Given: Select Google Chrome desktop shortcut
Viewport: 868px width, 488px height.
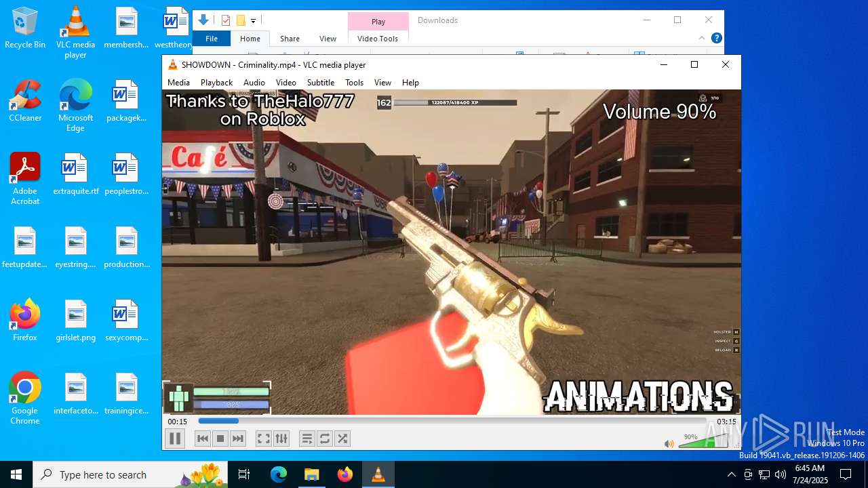Looking at the screenshot, I should click(25, 399).
